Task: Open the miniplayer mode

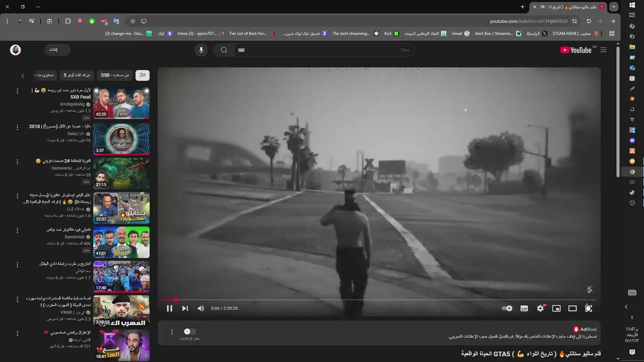Action: pyautogui.click(x=556, y=308)
